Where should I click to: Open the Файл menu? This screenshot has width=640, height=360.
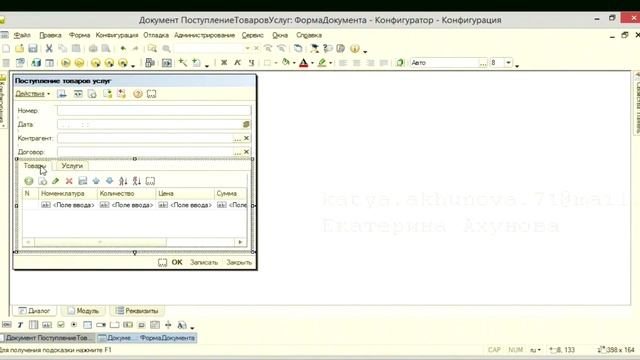[22, 35]
